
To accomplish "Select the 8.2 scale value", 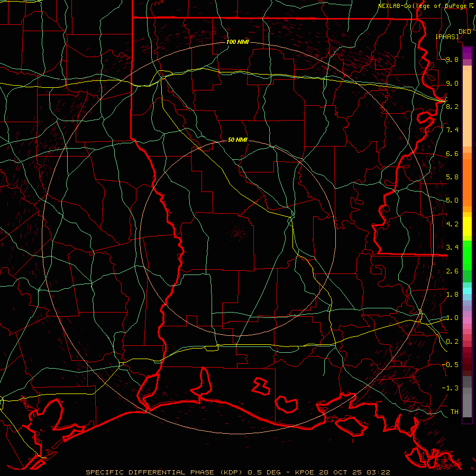I will 452,106.
